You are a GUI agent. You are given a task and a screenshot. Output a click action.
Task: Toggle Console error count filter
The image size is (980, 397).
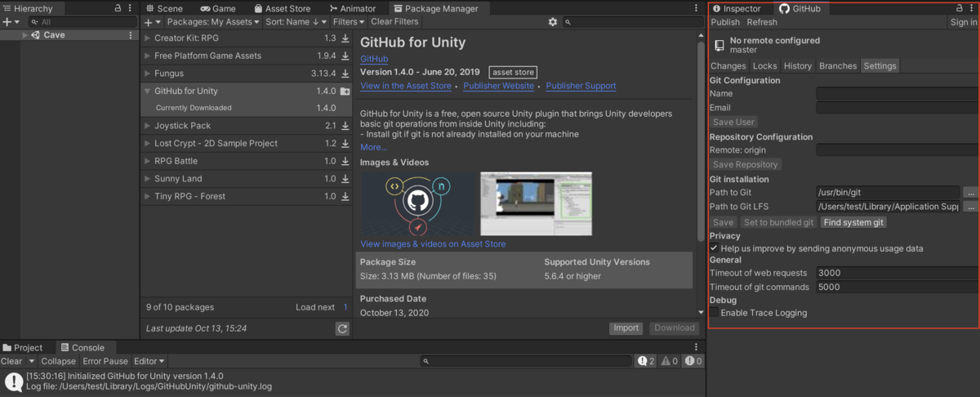pos(693,361)
